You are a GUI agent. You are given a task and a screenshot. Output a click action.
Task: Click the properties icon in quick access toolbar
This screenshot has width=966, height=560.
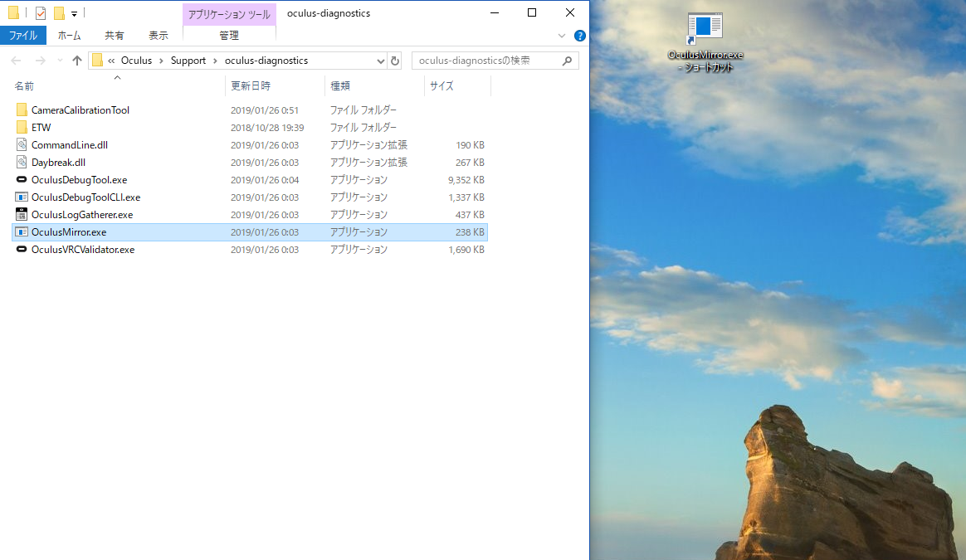41,13
